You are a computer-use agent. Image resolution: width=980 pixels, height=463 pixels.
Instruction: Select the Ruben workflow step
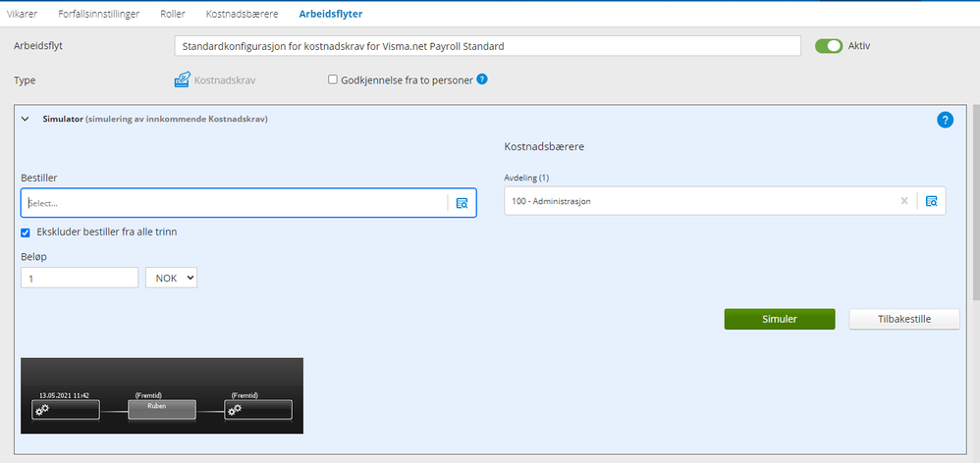point(162,409)
